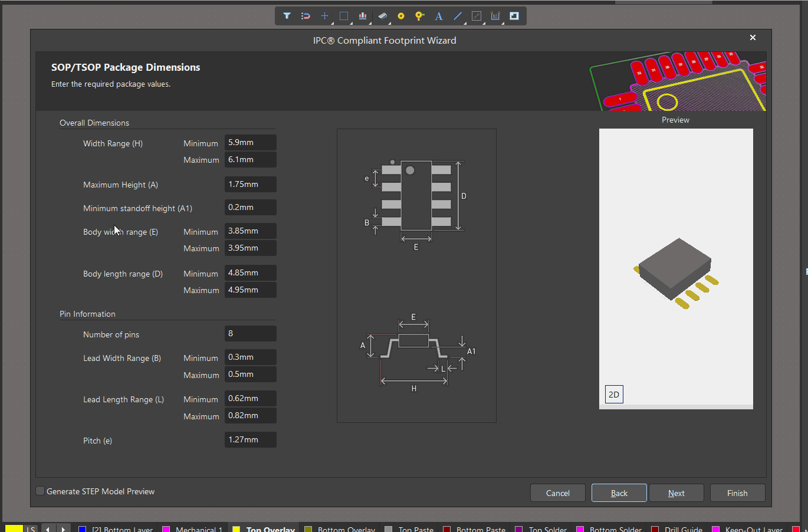Screen dimensions: 808x532
Task: Click the Pitch (e) value field
Action: pos(250,440)
